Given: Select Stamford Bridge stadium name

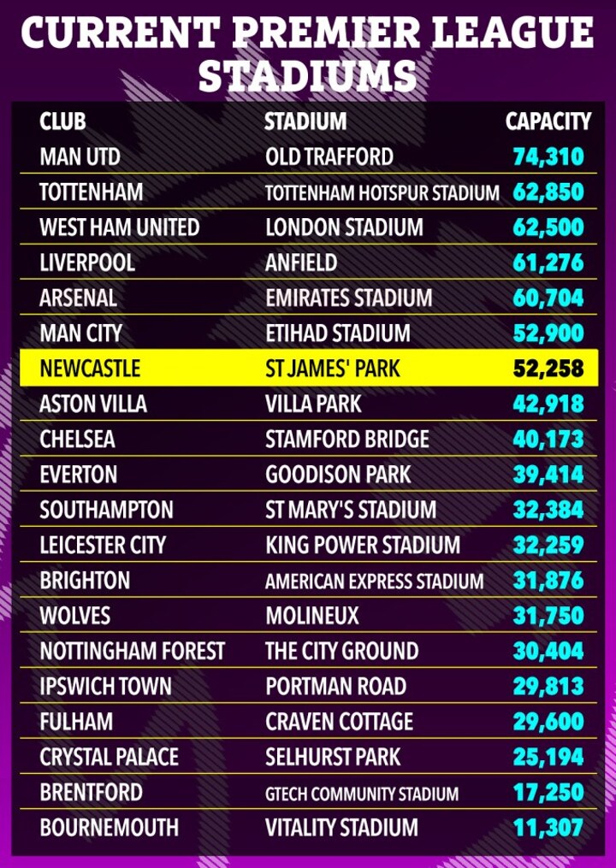Looking at the screenshot, I should pyautogui.click(x=347, y=440).
